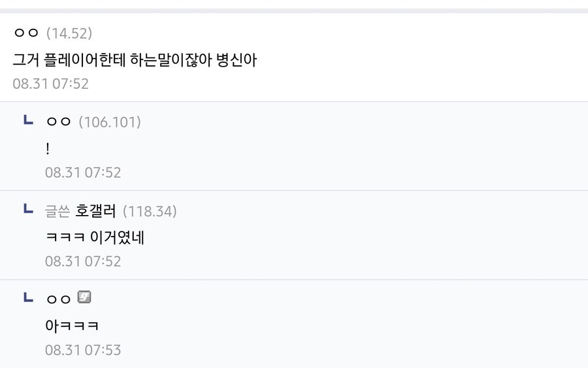588x368 pixels.
Task: Select the nickname ㅇㅇ with IP 106.101
Action: click(58, 122)
